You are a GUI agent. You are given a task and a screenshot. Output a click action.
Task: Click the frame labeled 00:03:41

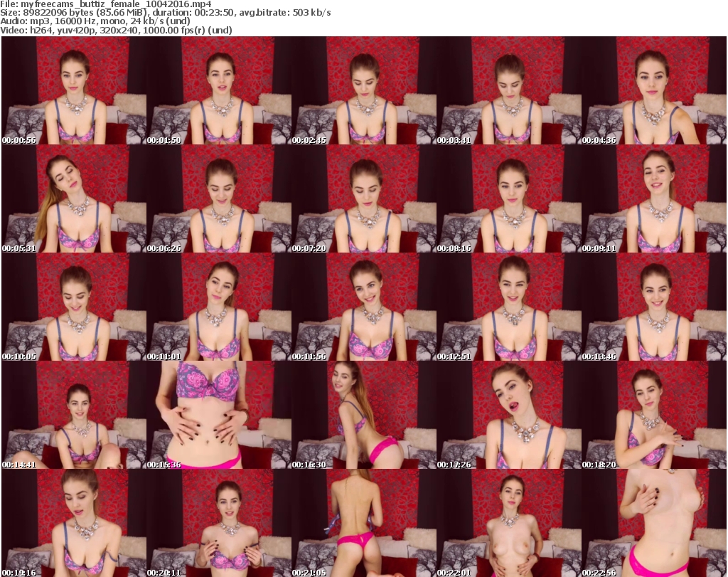click(x=509, y=90)
